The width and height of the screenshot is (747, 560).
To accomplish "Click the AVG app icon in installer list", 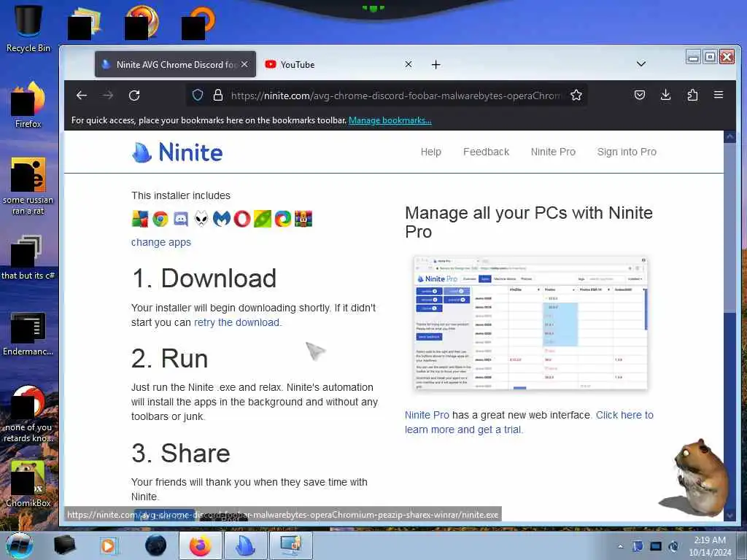I will [x=140, y=219].
